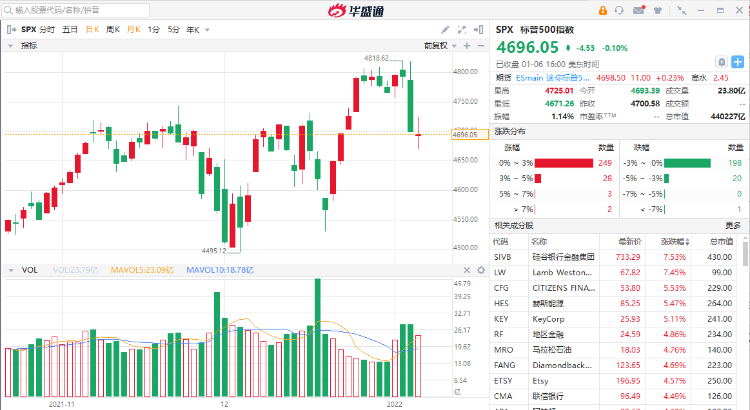Select the 年K yearly candlestick tab
Viewport: 750px width, 410px height.
193,30
